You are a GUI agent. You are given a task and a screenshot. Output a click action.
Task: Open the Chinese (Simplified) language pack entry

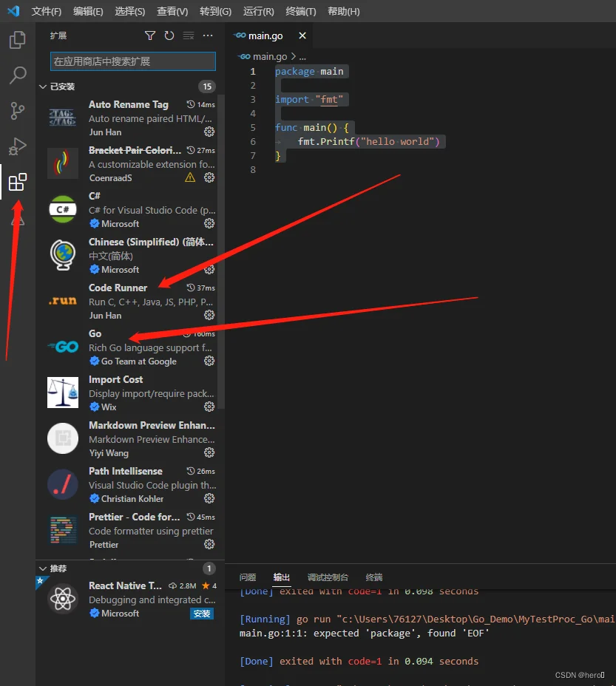(130, 256)
